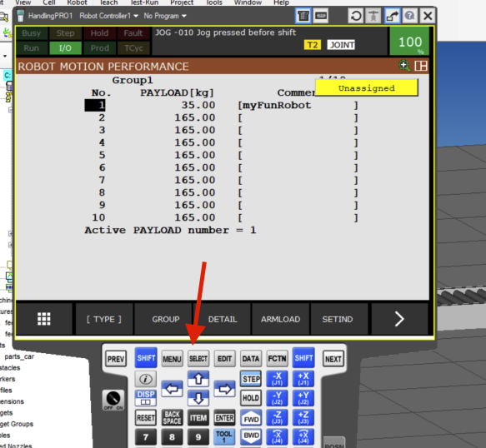486x448 pixels.
Task: Click the help question mark icon
Action: coord(410,16)
